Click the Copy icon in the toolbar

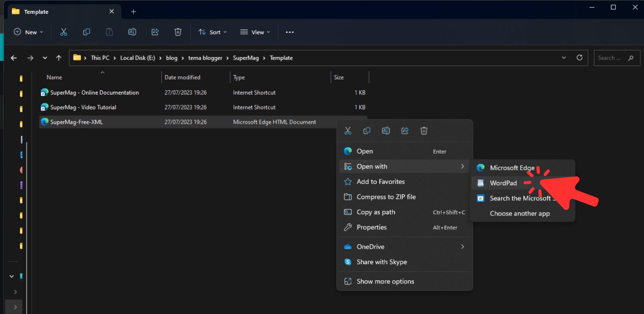point(87,32)
